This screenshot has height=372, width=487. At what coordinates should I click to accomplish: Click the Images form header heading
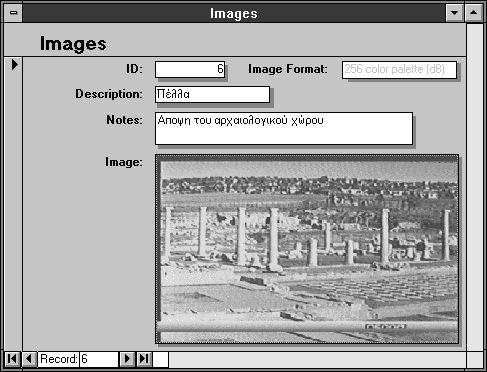73,44
